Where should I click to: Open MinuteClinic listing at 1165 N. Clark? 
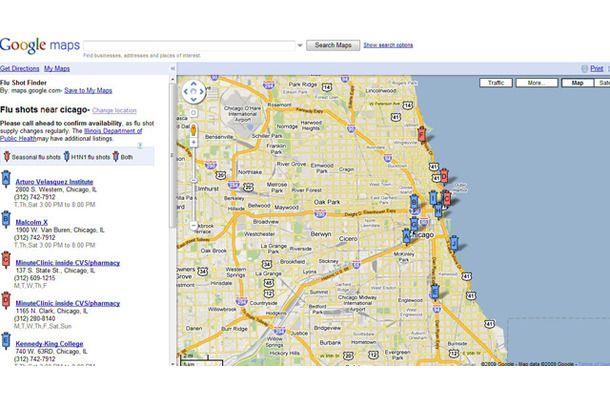(x=68, y=303)
